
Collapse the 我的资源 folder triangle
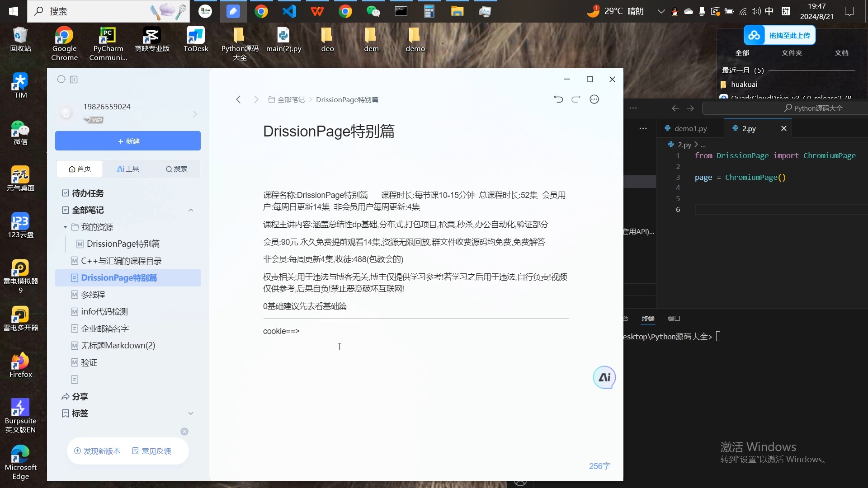pyautogui.click(x=65, y=227)
